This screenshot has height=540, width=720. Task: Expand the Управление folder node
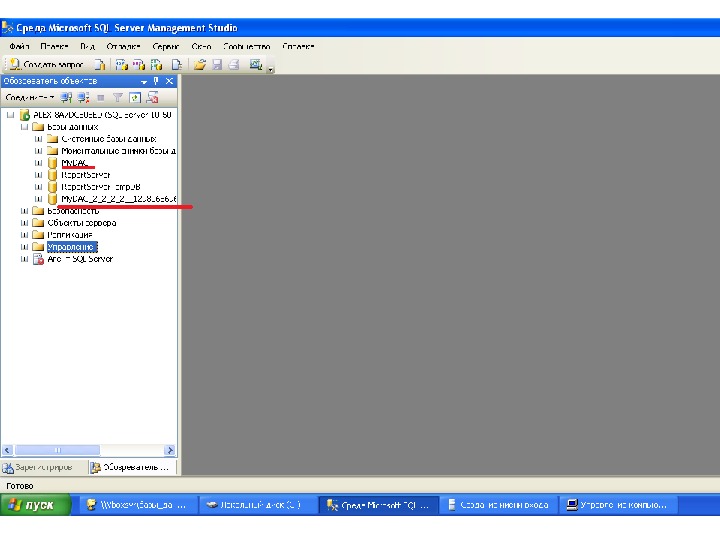24,247
